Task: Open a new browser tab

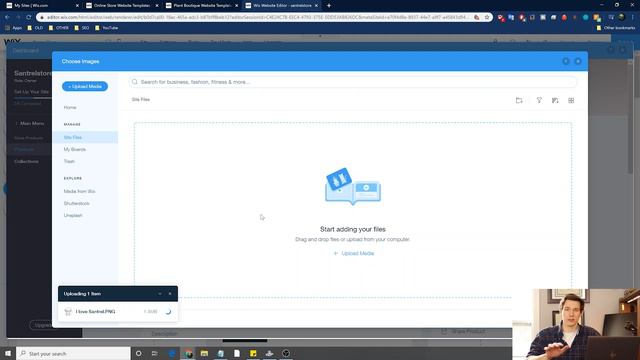Action: (x=329, y=6)
